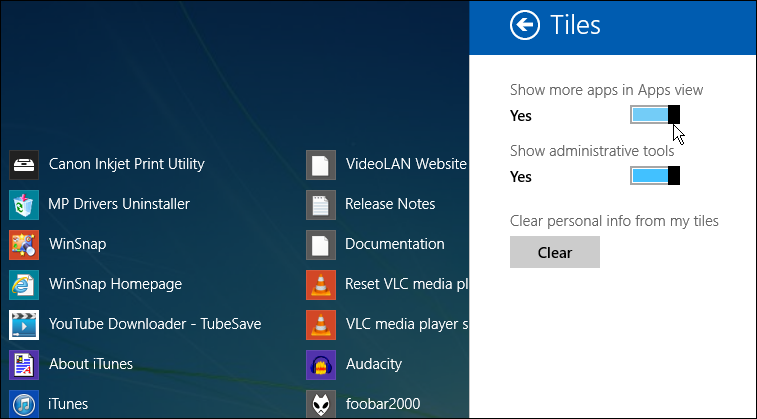Select the VideoLAN Website label

[406, 164]
